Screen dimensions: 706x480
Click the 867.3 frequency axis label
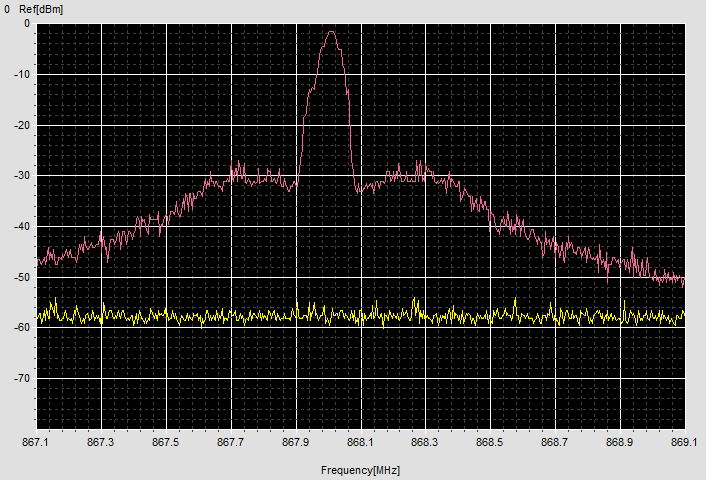(101, 443)
